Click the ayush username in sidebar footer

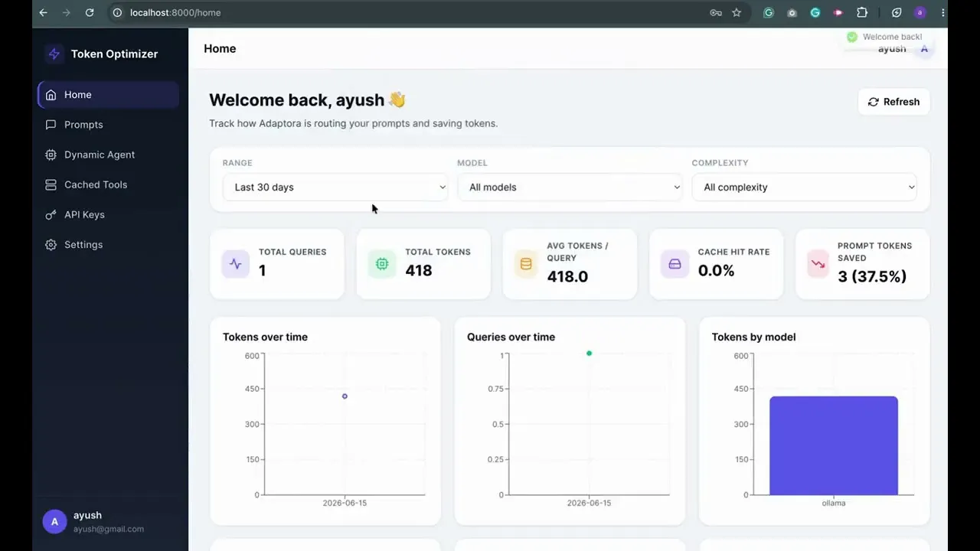[87, 515]
